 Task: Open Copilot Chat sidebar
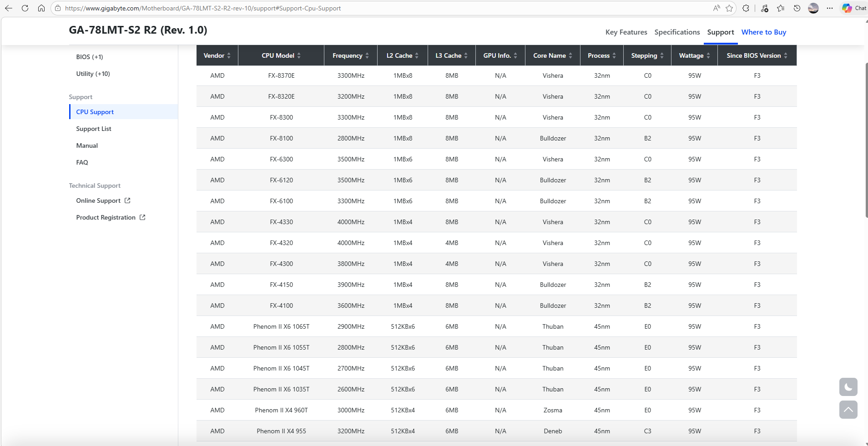click(x=854, y=8)
